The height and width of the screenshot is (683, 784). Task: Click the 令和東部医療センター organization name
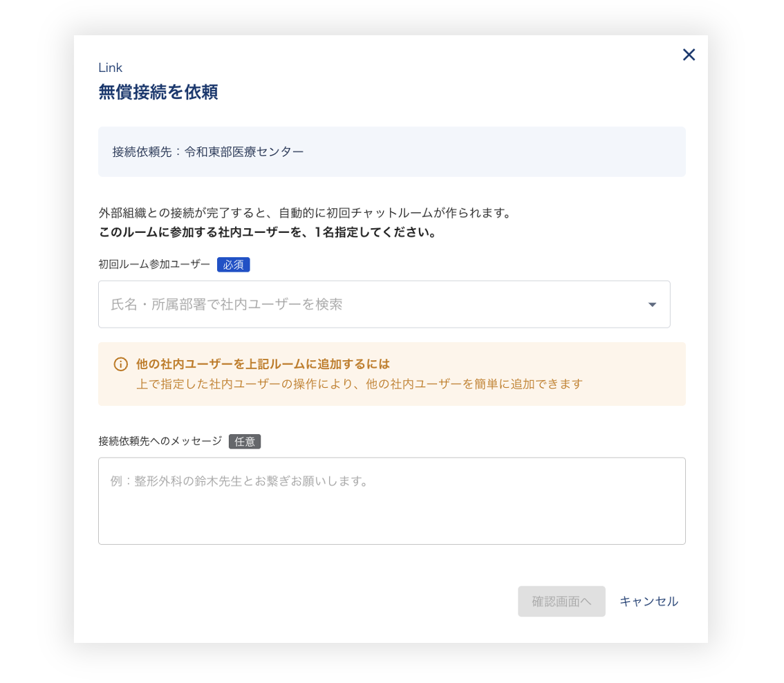[x=244, y=151]
